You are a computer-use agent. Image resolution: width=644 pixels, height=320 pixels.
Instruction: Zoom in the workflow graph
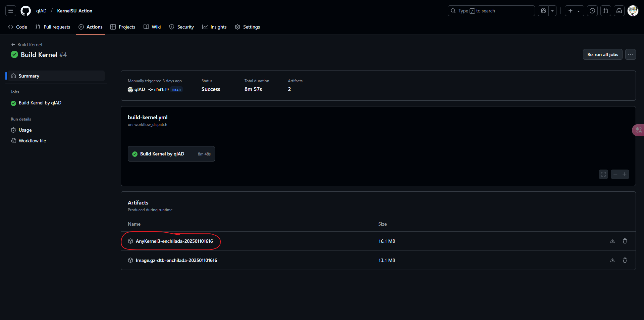pyautogui.click(x=625, y=174)
